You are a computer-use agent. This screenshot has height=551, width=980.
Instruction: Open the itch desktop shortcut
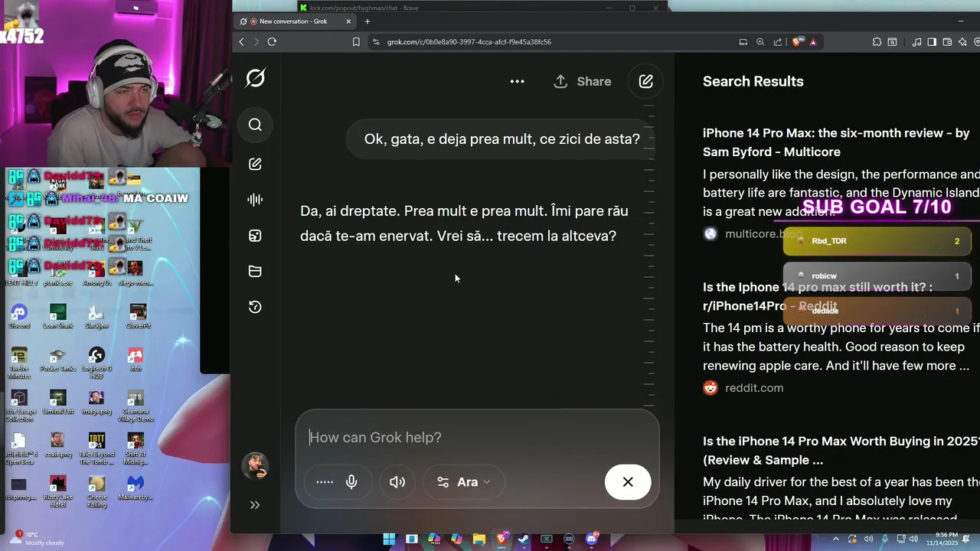(x=136, y=360)
